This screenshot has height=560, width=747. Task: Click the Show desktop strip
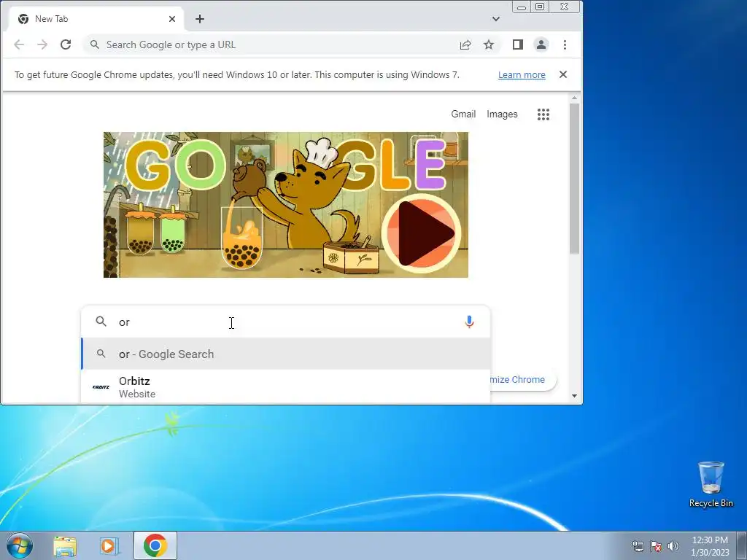pos(742,545)
